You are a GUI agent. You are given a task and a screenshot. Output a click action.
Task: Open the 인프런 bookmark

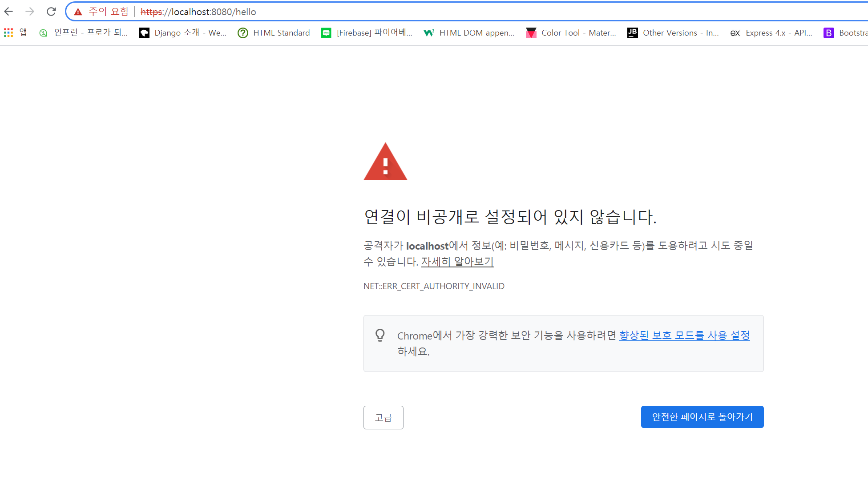click(x=84, y=33)
